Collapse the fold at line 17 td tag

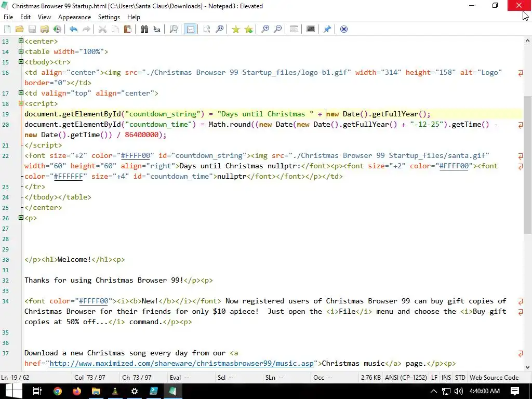[x=21, y=93]
